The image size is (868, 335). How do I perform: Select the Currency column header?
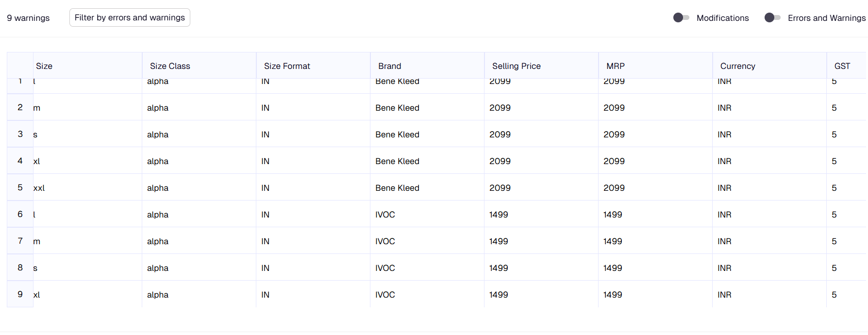click(737, 66)
